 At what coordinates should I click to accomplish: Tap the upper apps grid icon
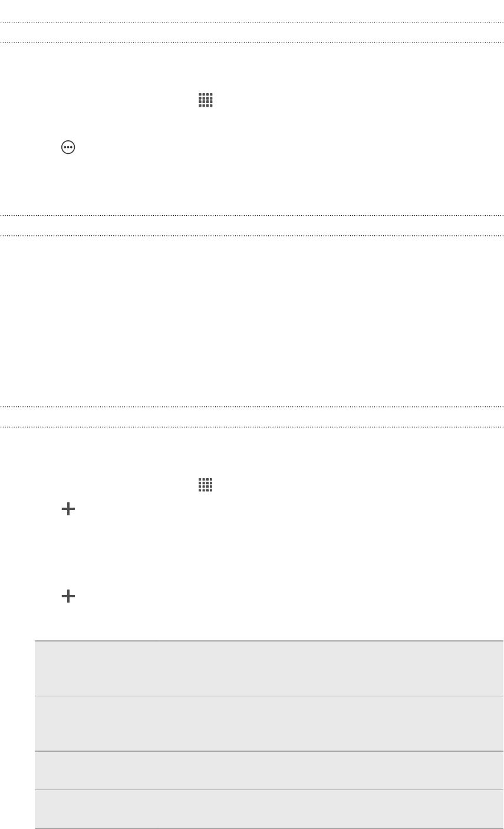tap(205, 100)
